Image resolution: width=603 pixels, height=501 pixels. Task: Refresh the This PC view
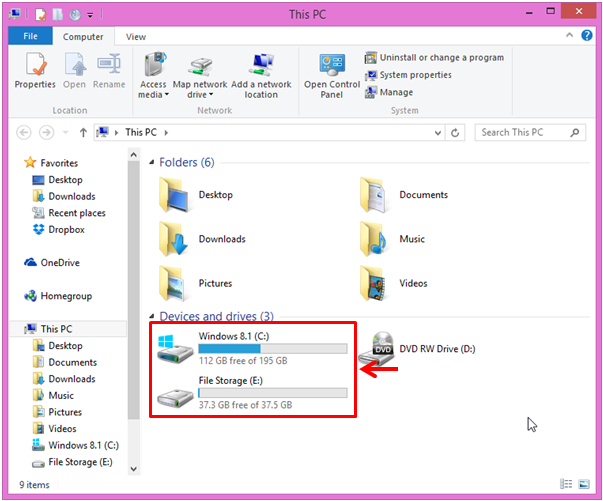pyautogui.click(x=455, y=133)
